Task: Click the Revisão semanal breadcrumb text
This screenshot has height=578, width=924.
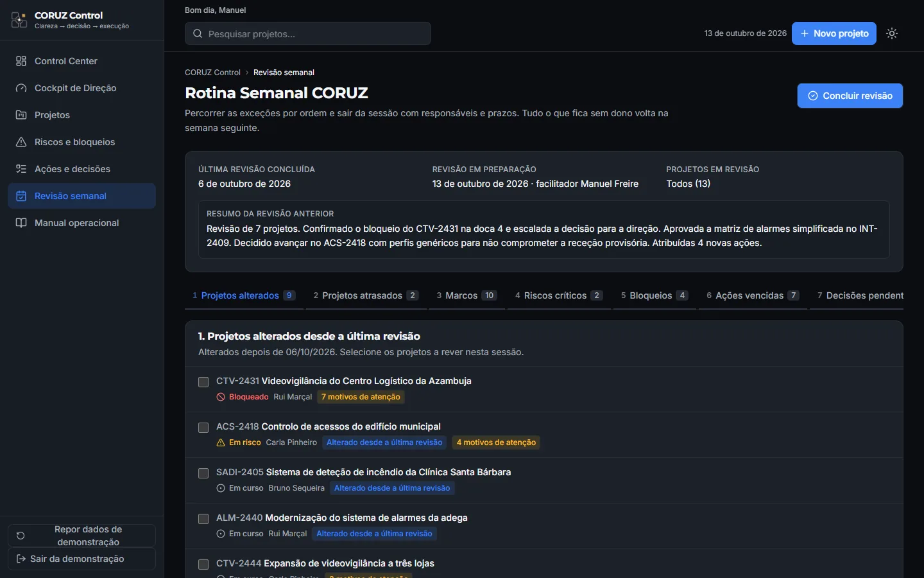Action: click(284, 73)
